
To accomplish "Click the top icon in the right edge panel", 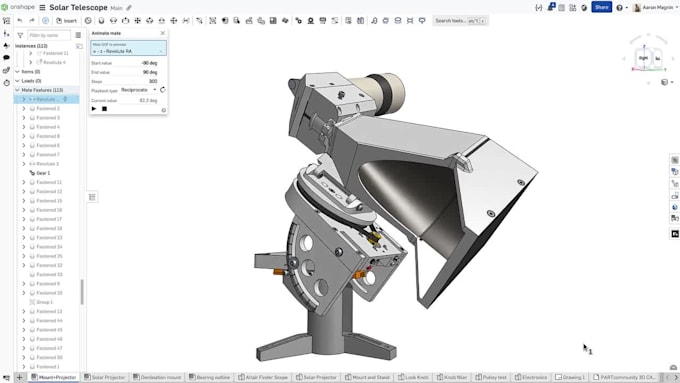I will coord(675,160).
